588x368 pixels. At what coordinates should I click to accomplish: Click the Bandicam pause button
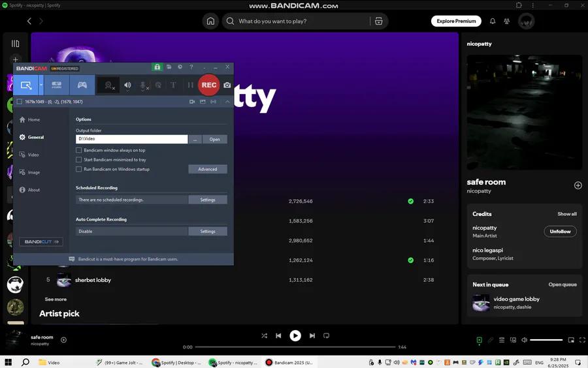coord(191,85)
